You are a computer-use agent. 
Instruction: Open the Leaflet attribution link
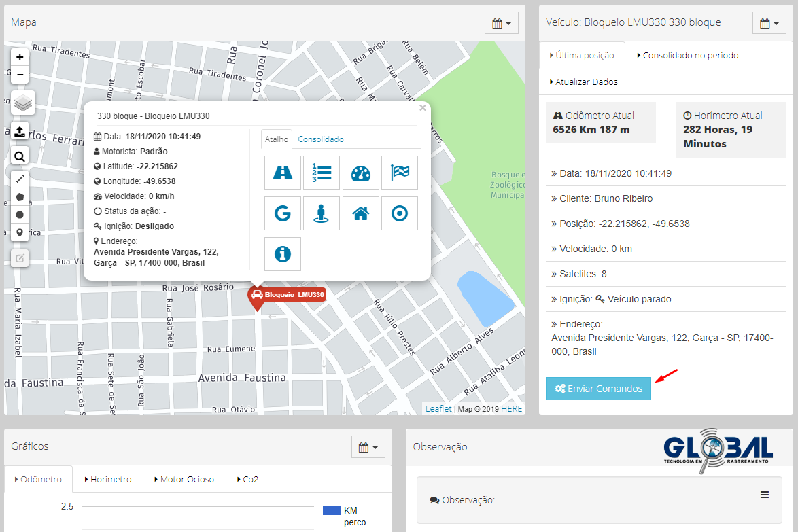click(438, 408)
